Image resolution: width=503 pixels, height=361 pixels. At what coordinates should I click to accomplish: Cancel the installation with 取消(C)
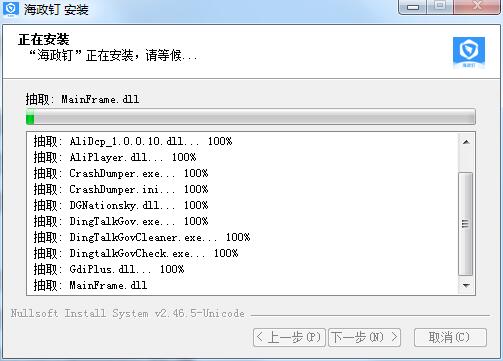tap(450, 337)
